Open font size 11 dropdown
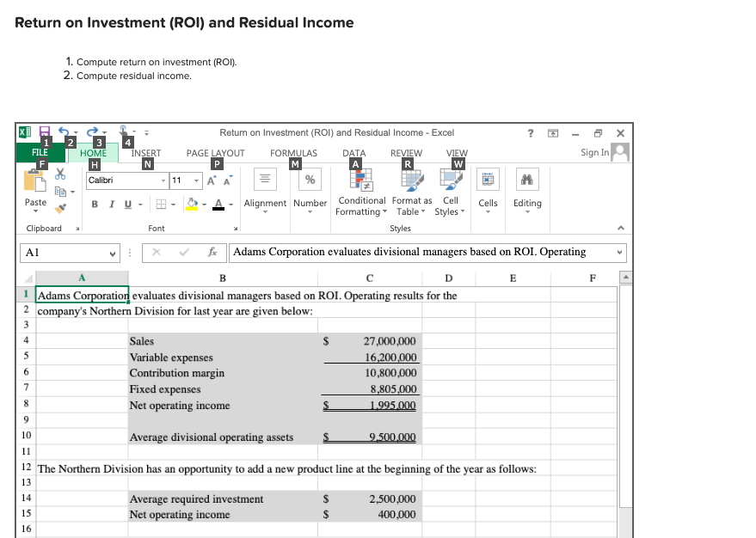Viewport: 756px width, 538px height. click(x=196, y=180)
